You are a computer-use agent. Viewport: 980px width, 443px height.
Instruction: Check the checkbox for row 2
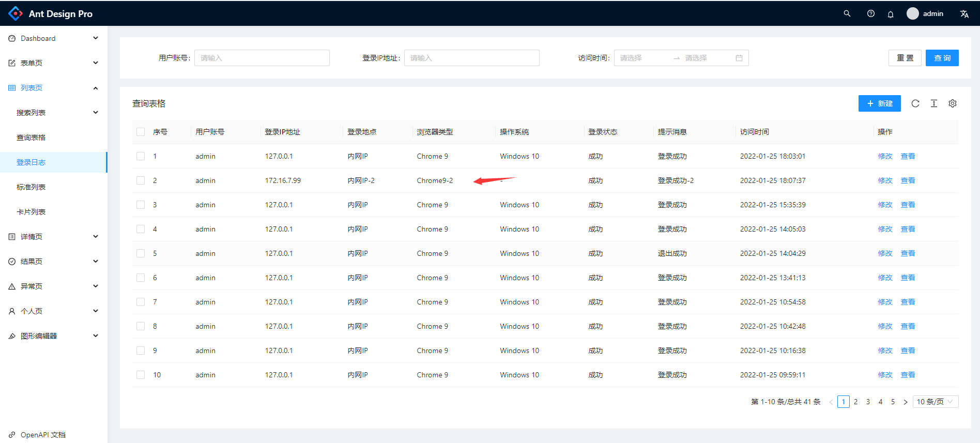[141, 180]
